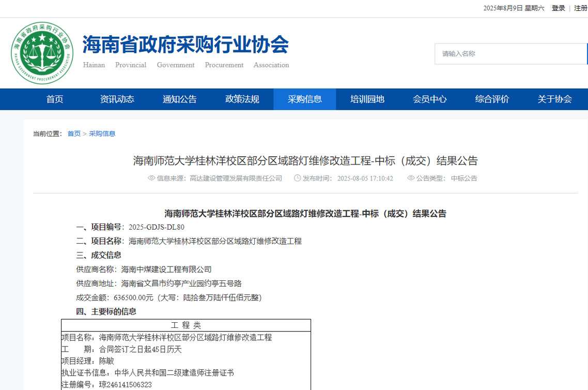Open the 资讯动态 navigation item
The width and height of the screenshot is (588, 390).
pos(117,99)
